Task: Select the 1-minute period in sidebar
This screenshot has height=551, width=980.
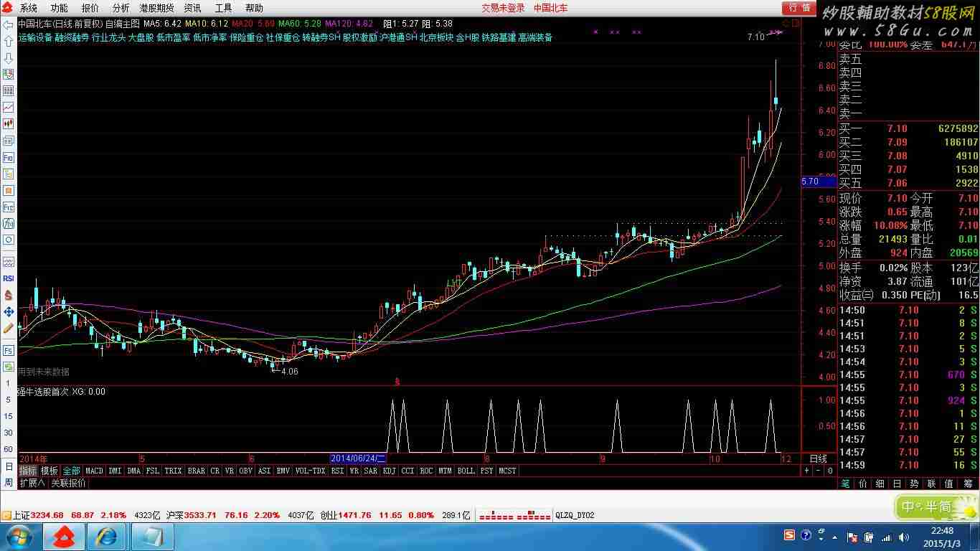Action: pos(9,385)
